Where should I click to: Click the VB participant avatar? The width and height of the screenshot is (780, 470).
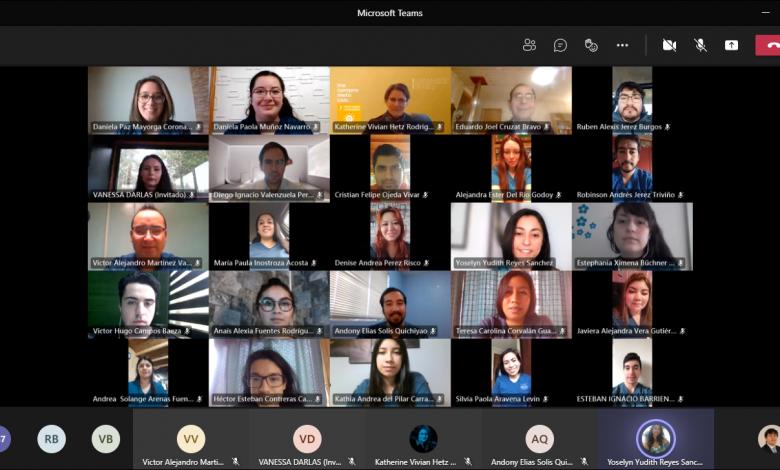coord(105,439)
